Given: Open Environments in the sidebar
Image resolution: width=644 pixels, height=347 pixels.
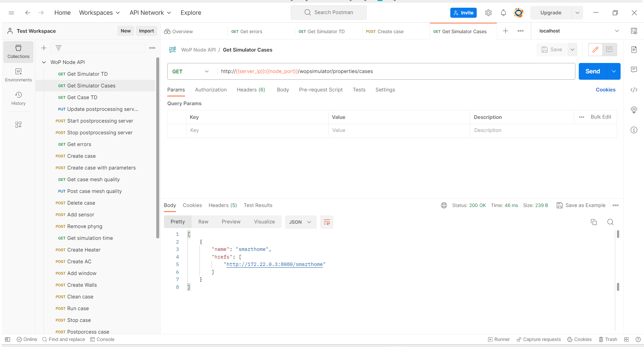Looking at the screenshot, I should pos(18,75).
